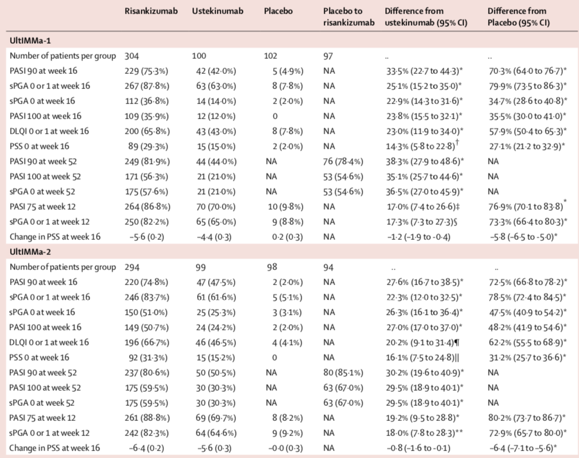Click the cell "42 (42·0%)"
Viewport: 579px width, 458px height.
point(216,71)
